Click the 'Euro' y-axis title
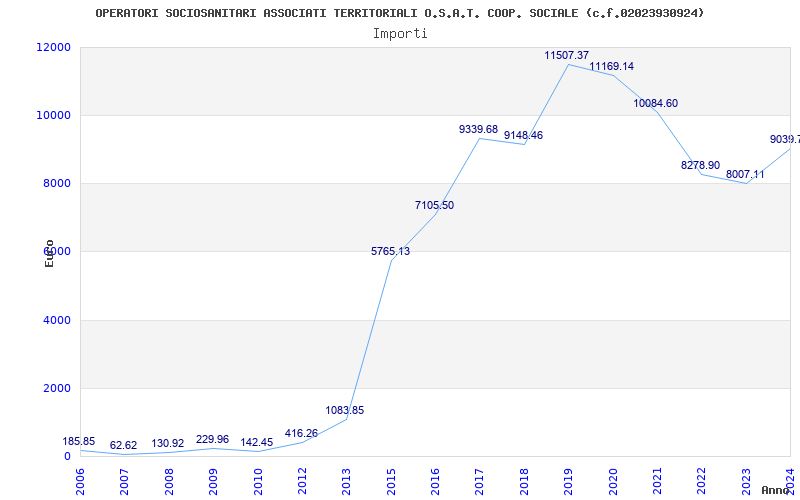The width and height of the screenshot is (800, 500). [x=49, y=253]
